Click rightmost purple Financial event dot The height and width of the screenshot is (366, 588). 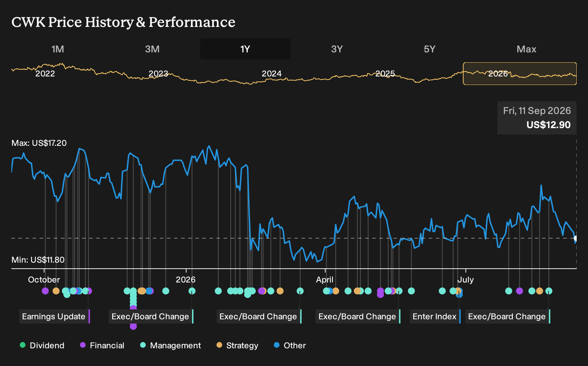coord(519,291)
